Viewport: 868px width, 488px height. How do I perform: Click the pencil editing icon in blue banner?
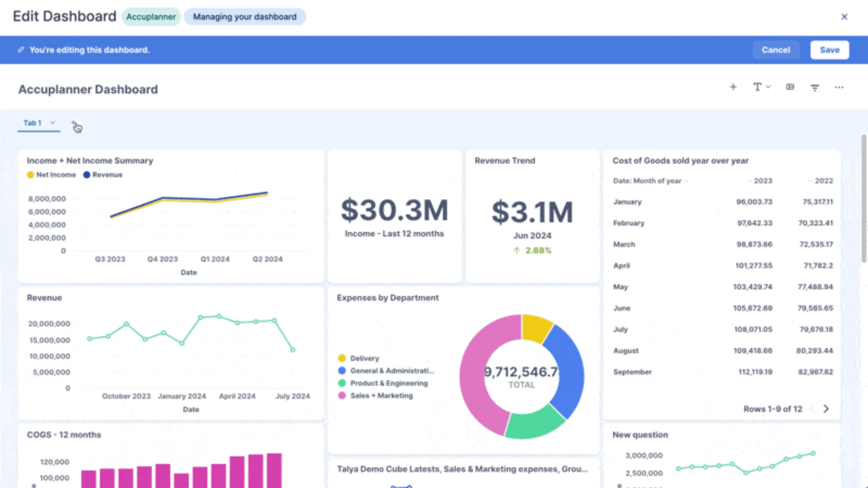(x=21, y=50)
